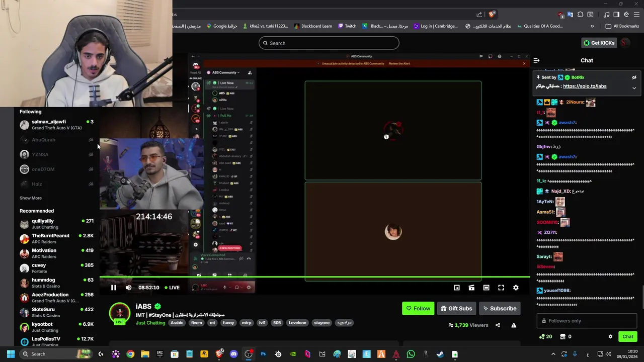Enter fullscreen mode on video player

pos(501,288)
